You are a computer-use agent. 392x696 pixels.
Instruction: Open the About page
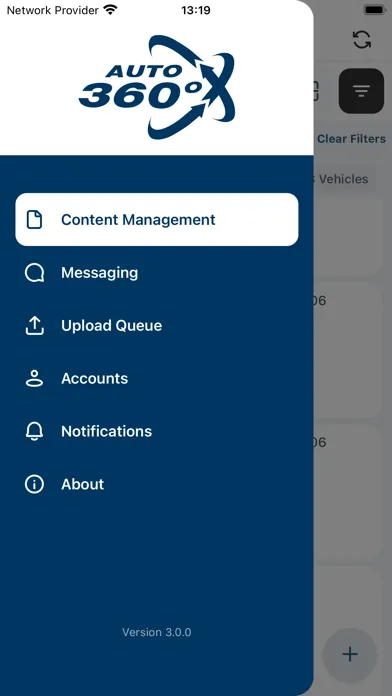[x=157, y=484]
